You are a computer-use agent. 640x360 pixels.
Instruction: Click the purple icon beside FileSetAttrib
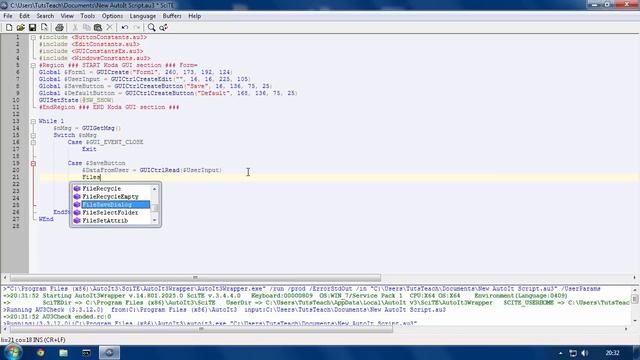pyautogui.click(x=77, y=220)
